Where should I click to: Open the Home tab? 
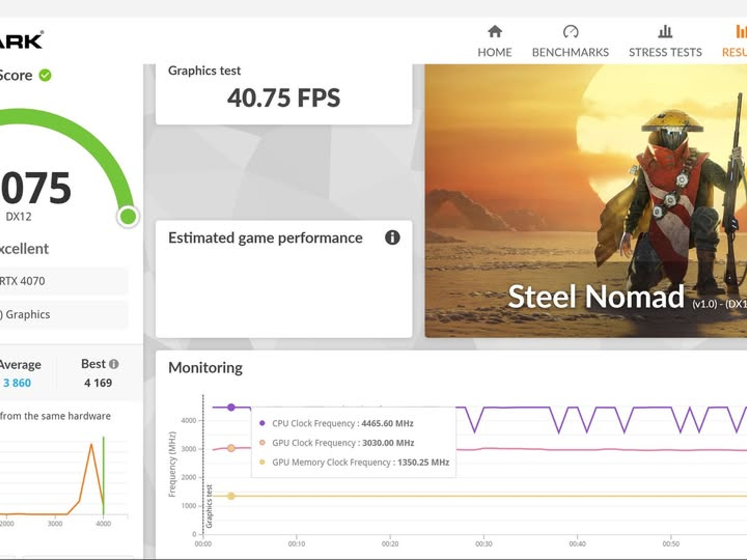point(495,42)
